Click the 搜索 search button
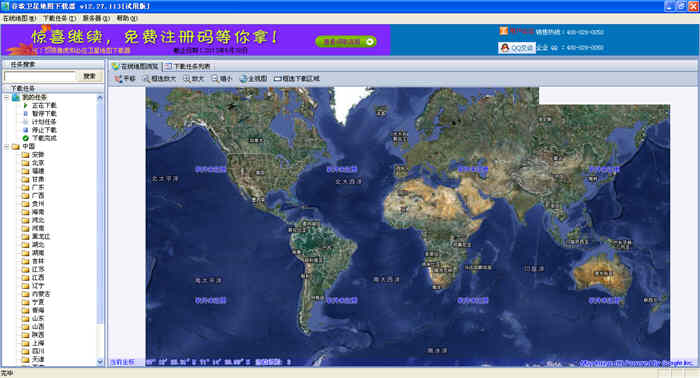The width and height of the screenshot is (700, 378). tap(89, 76)
